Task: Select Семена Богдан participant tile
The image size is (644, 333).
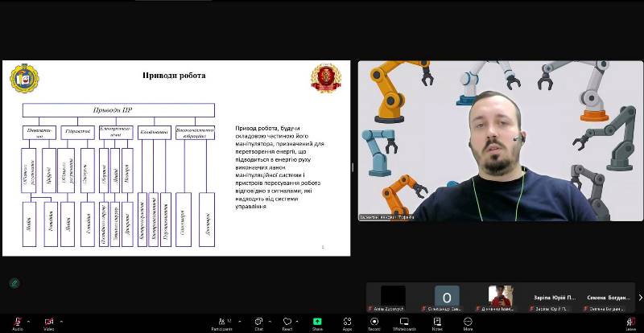Action: tap(609, 298)
